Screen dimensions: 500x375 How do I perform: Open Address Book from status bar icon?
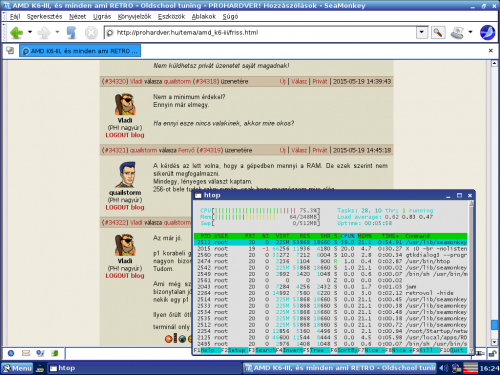(x=54, y=353)
